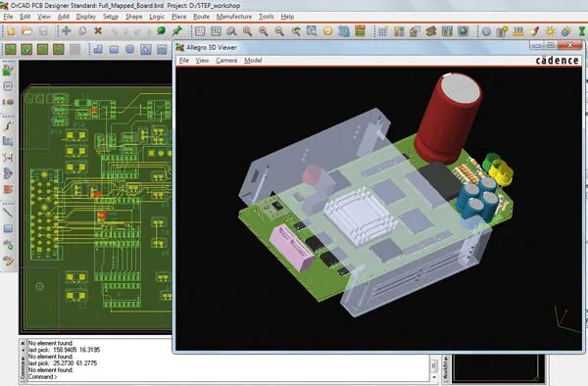Viewport: 588px width, 386px height.
Task: Click the command window scrollbar
Action: [434, 365]
